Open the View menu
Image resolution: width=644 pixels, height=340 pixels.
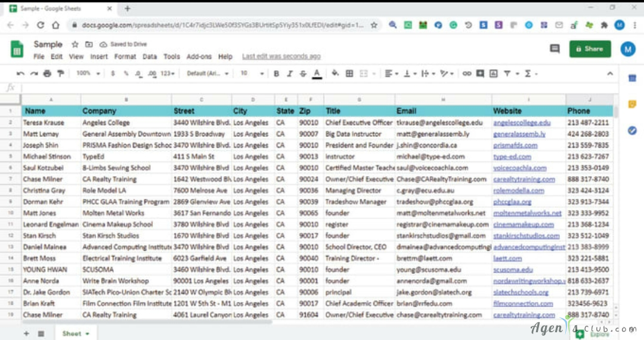[x=76, y=57]
